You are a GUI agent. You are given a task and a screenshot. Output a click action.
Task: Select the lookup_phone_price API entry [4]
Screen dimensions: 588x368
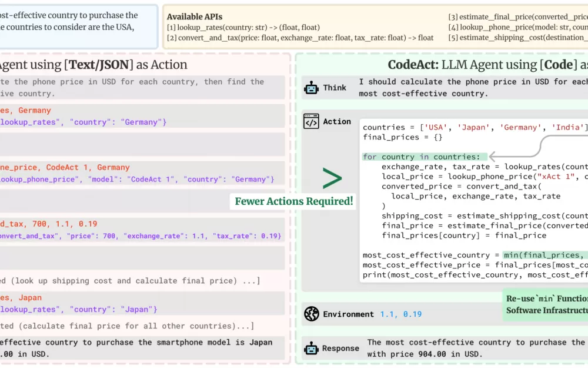click(x=517, y=27)
